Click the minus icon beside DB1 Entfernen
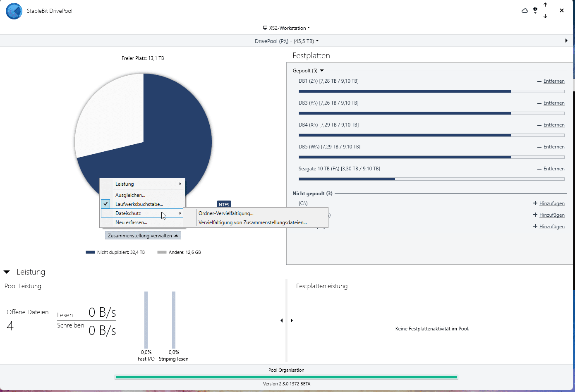This screenshot has height=392, width=575. point(539,81)
